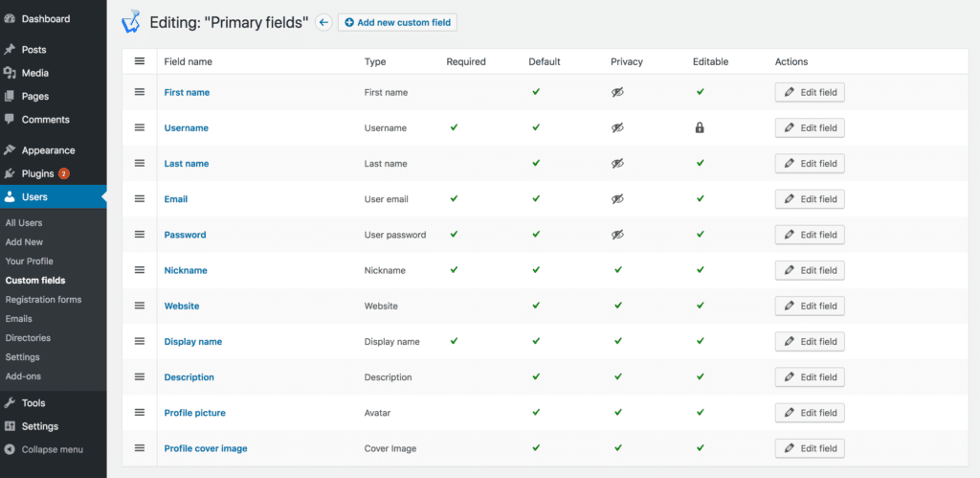Open Registration forms submenu
The height and width of the screenshot is (478, 980).
click(43, 300)
